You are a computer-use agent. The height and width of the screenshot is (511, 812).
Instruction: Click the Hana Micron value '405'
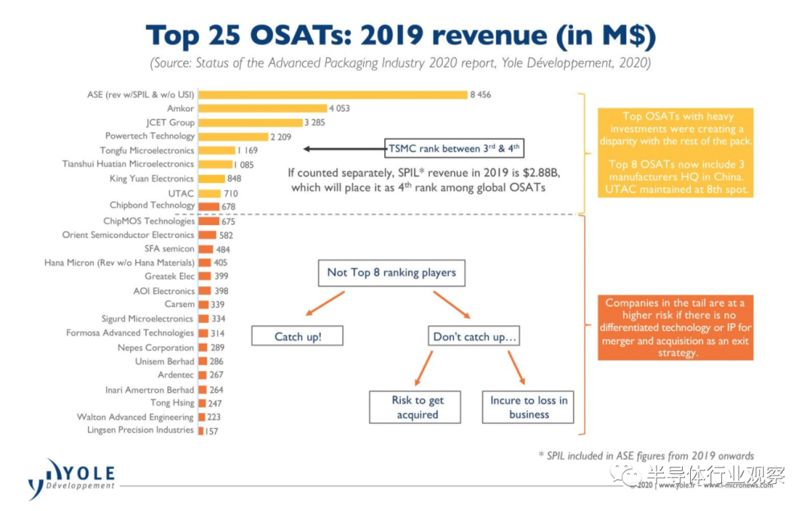pyautogui.click(x=220, y=263)
